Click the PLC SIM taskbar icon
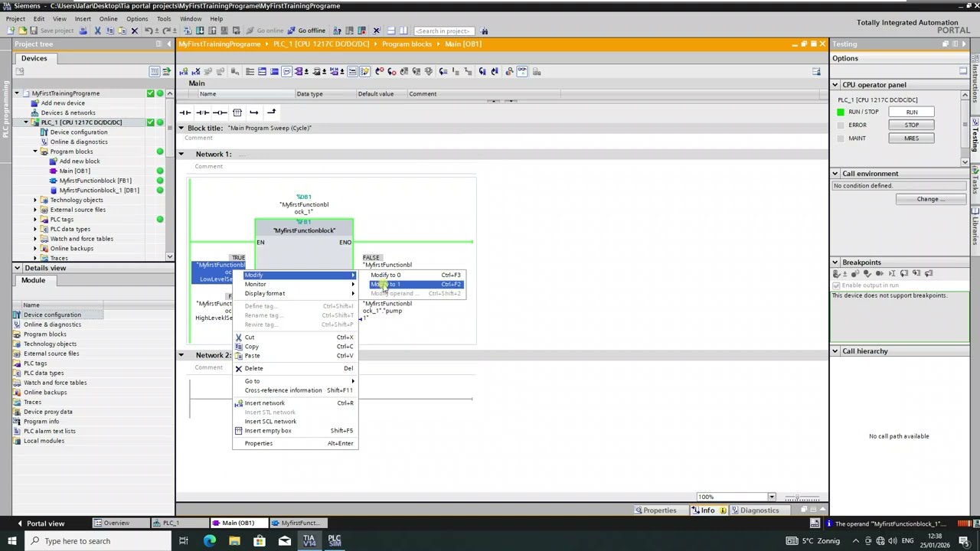This screenshot has height=551, width=980. (x=335, y=541)
